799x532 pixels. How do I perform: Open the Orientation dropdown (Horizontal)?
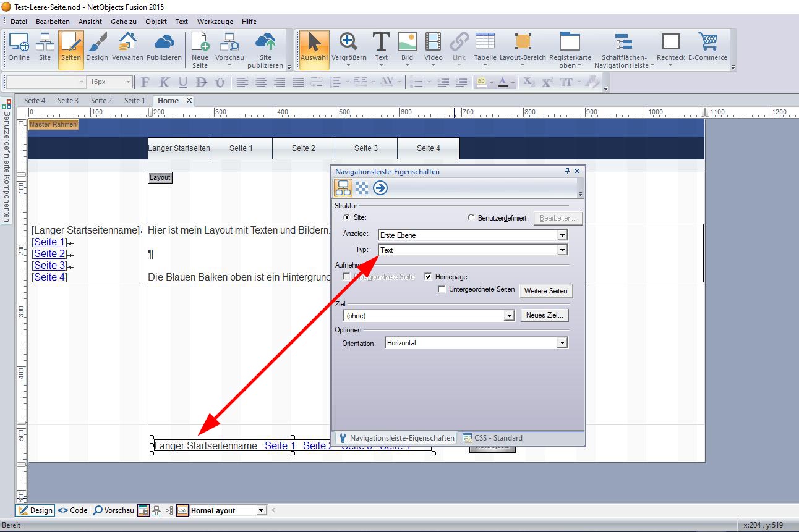coord(562,343)
